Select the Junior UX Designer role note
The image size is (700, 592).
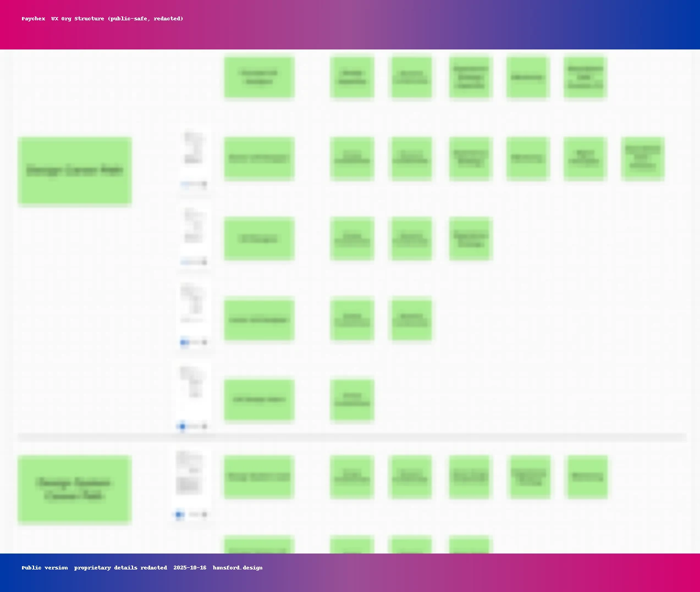[x=259, y=319]
